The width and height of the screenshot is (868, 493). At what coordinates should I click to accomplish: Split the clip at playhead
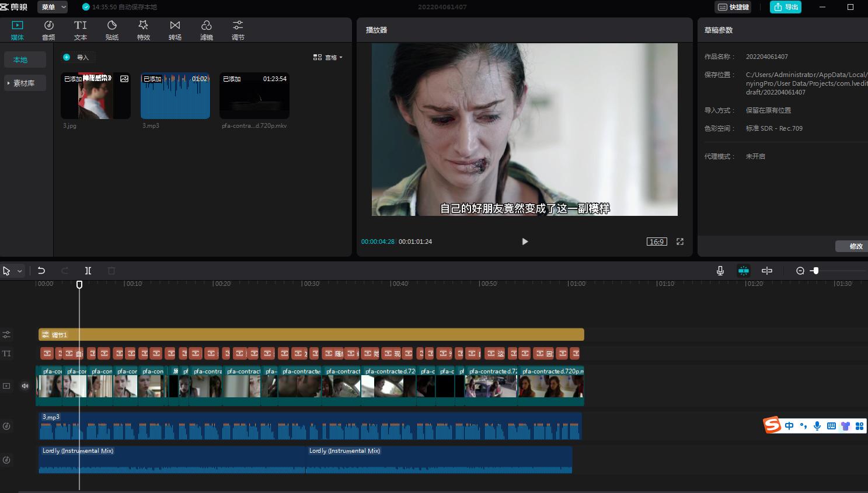coord(88,271)
